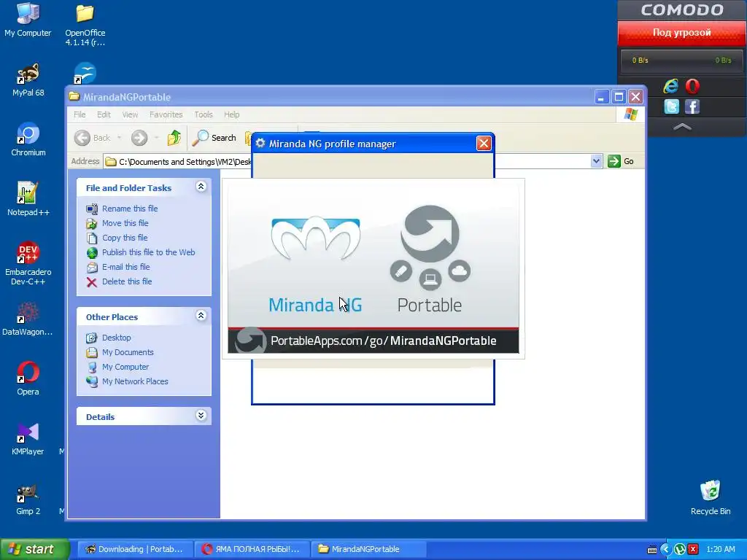Open My Computer desktop icon
The height and width of the screenshot is (560, 747).
coord(28,20)
